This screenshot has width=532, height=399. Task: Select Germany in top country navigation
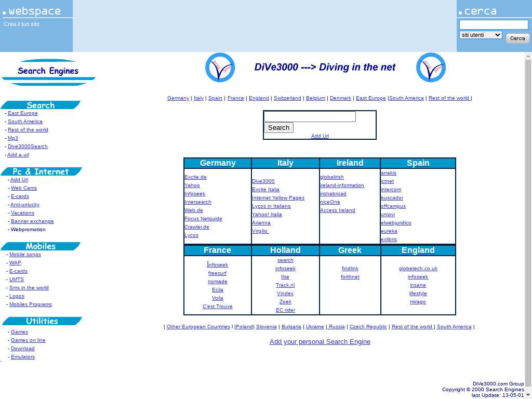178,98
